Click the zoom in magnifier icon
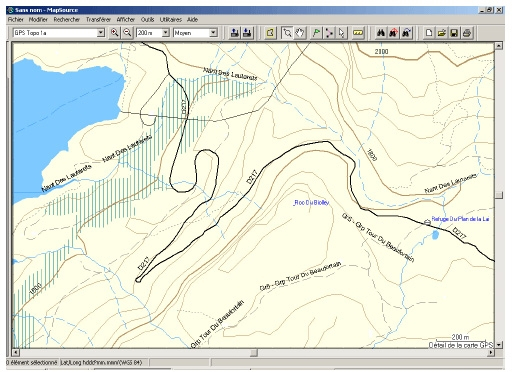514x372 pixels. [x=115, y=33]
